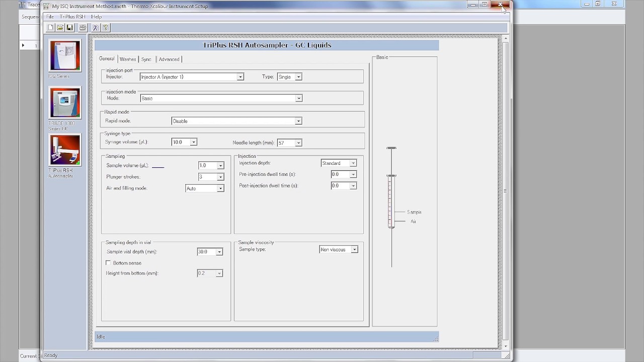Image resolution: width=644 pixels, height=362 pixels.
Task: Open the Height from bottom dropdown
Action: tap(219, 274)
